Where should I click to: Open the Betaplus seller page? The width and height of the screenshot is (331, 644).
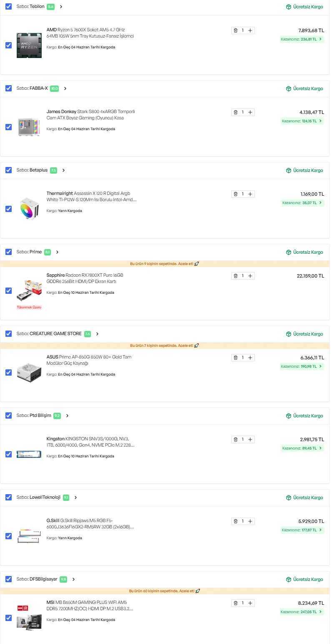tap(38, 170)
